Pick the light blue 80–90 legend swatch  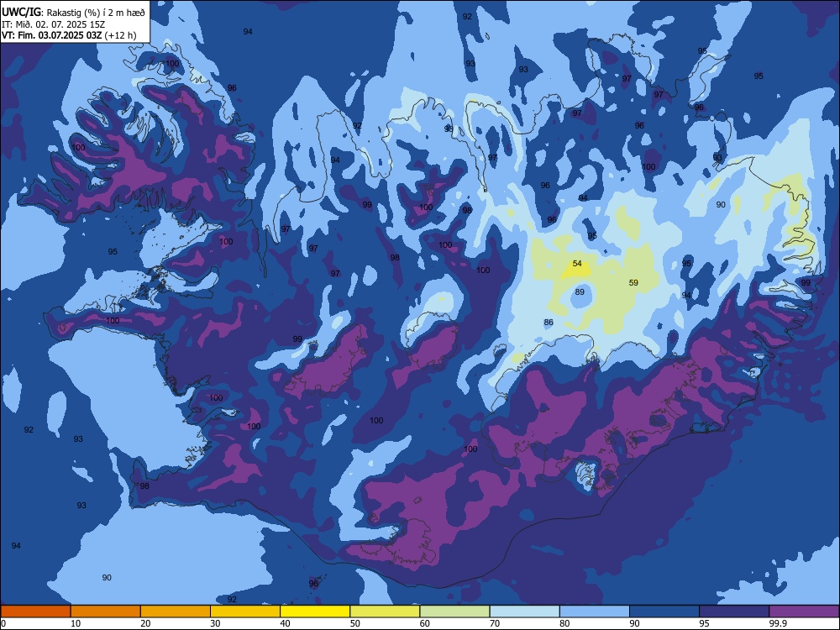coord(595,612)
